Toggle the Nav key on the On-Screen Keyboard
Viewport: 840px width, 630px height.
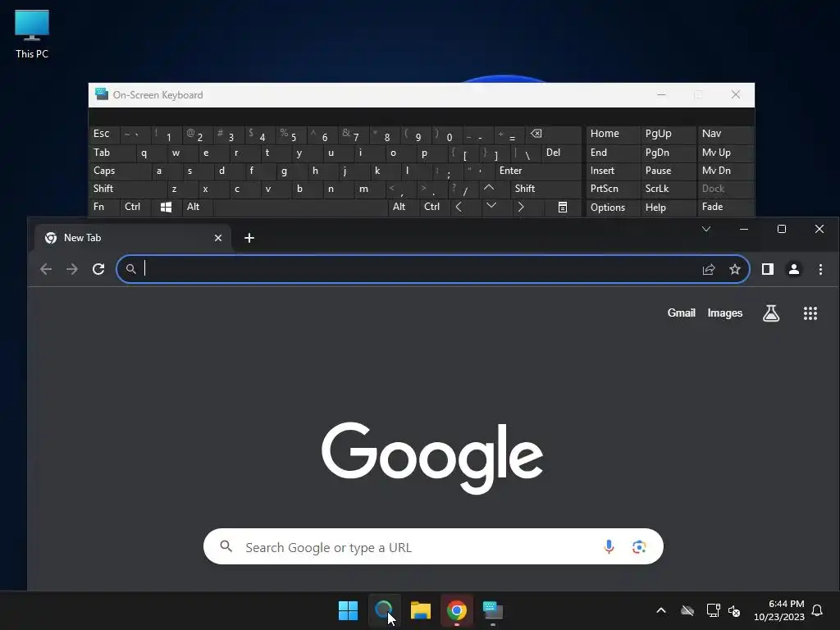tap(725, 134)
